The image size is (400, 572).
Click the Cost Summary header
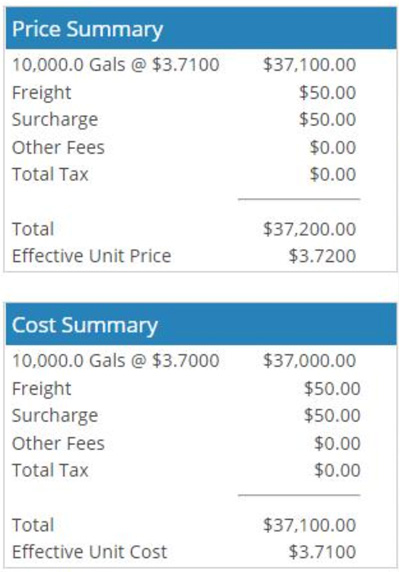coord(201,324)
